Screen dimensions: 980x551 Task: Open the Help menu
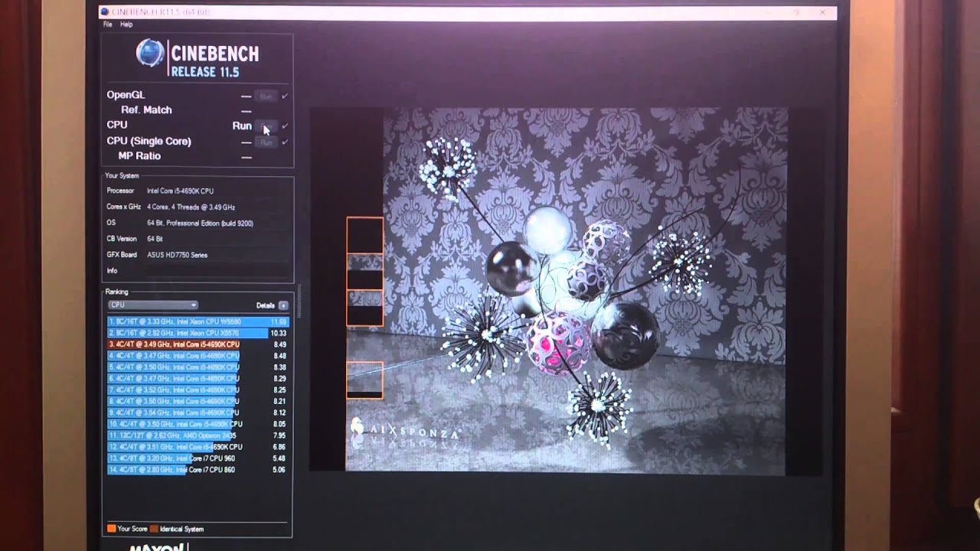(126, 24)
